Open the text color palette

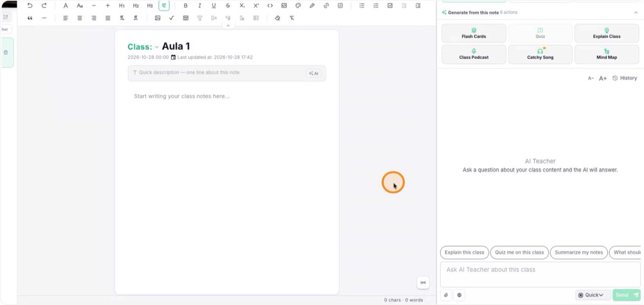(x=298, y=5)
